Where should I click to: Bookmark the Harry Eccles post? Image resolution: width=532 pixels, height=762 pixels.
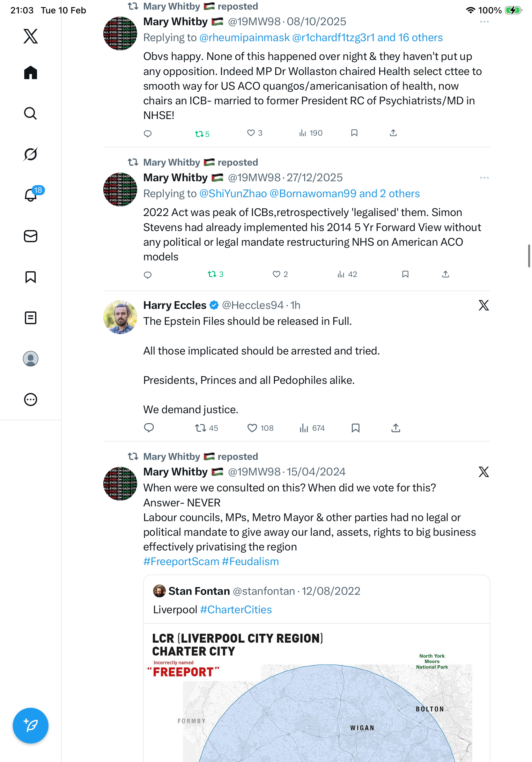356,428
